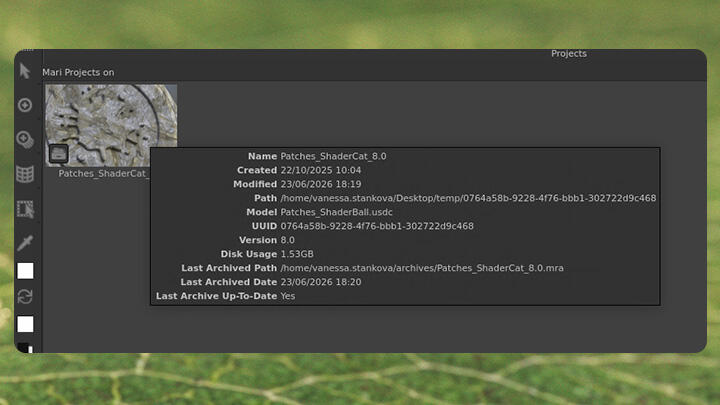Click the Modified date '23/06/2026 18:19'
The image size is (720, 405).
[321, 184]
